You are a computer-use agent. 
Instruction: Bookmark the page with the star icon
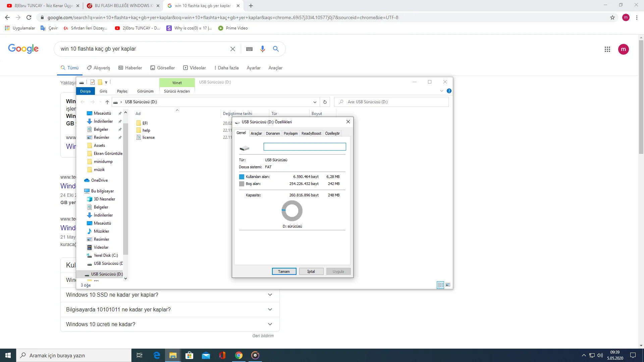click(612, 17)
